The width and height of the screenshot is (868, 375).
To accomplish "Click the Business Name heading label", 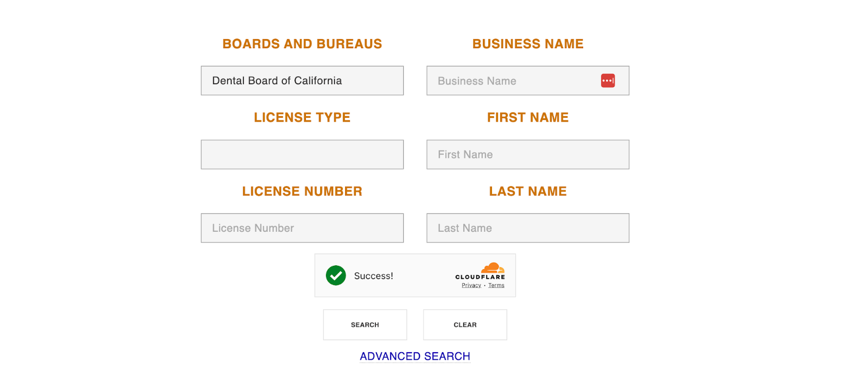I will (528, 44).
